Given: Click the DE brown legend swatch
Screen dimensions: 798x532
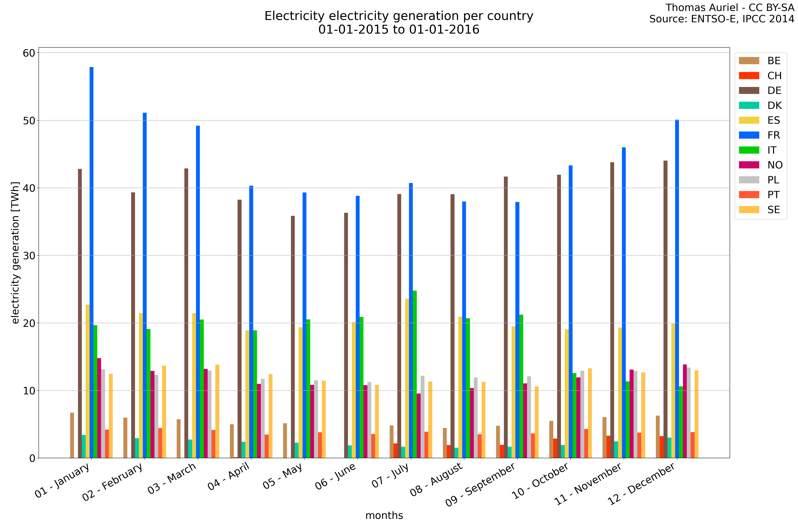Looking at the screenshot, I should coord(749,91).
